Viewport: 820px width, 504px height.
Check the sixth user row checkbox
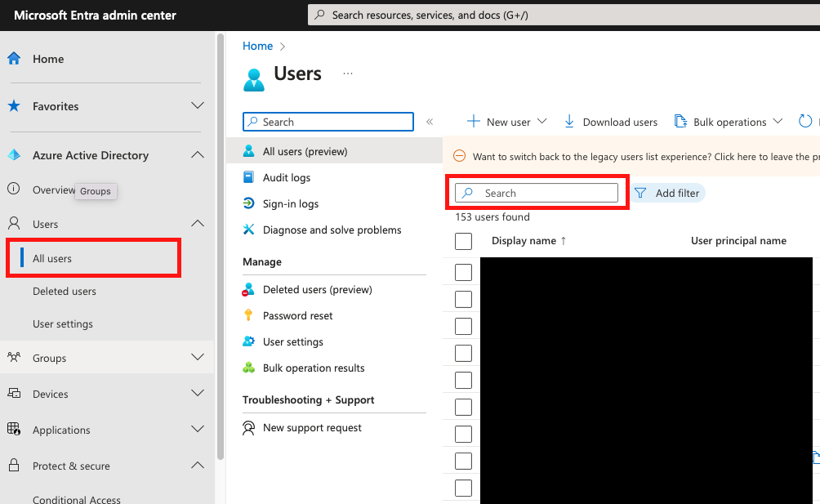463,408
